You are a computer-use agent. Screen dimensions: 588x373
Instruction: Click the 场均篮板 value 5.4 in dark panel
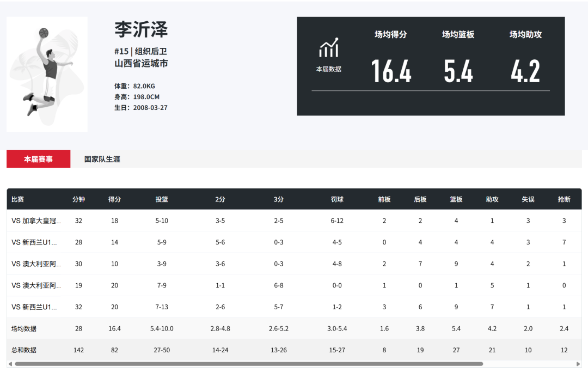point(458,71)
